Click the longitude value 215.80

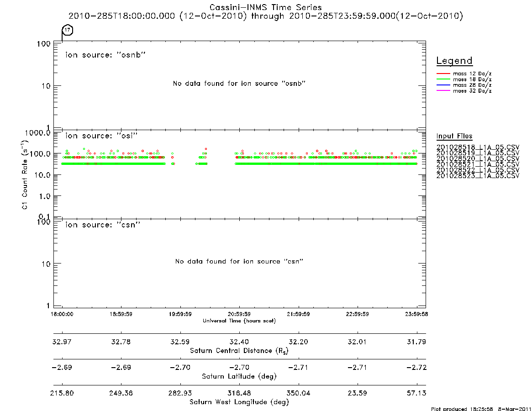(62, 393)
